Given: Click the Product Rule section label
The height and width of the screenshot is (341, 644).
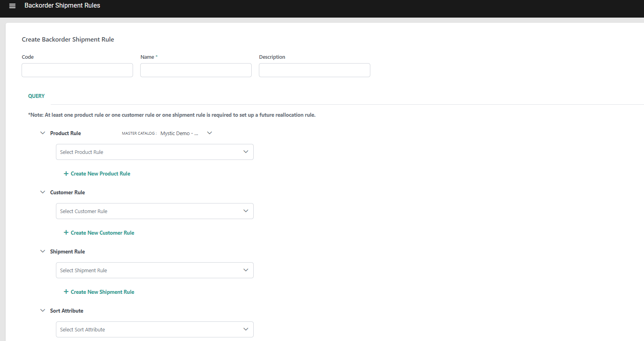Looking at the screenshot, I should pos(66,133).
